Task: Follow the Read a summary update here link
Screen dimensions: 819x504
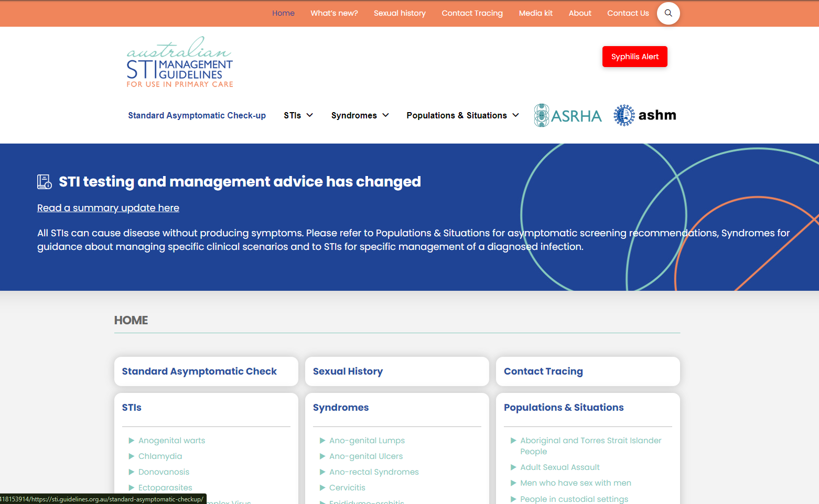Action: click(x=108, y=208)
